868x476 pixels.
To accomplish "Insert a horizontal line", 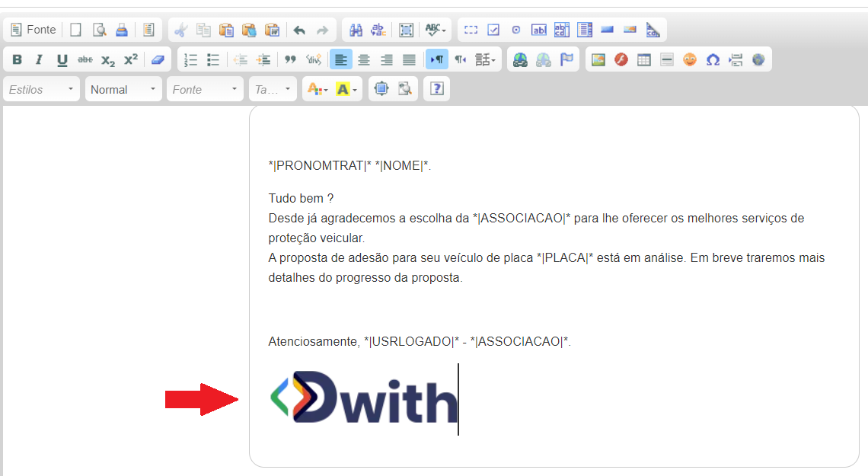I will pos(667,59).
